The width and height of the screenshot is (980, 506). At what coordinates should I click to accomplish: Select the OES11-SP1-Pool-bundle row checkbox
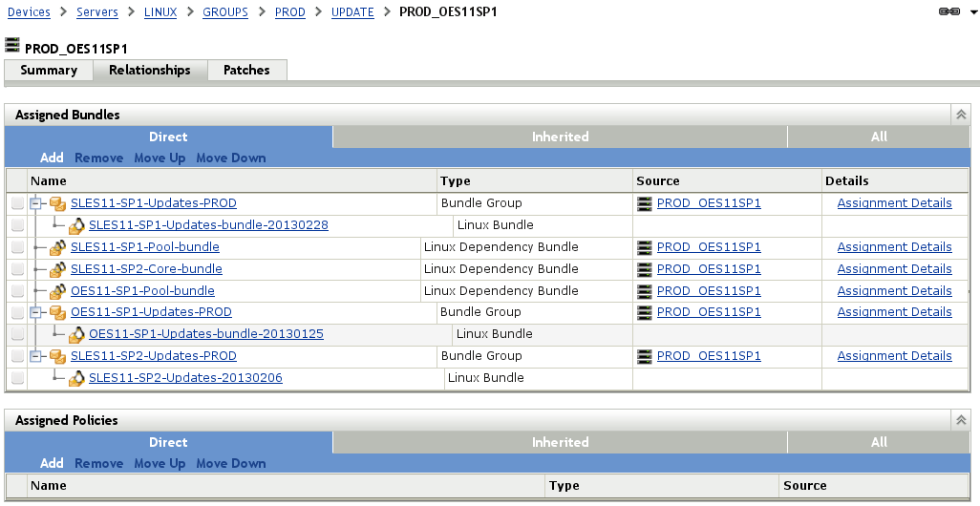(17, 291)
